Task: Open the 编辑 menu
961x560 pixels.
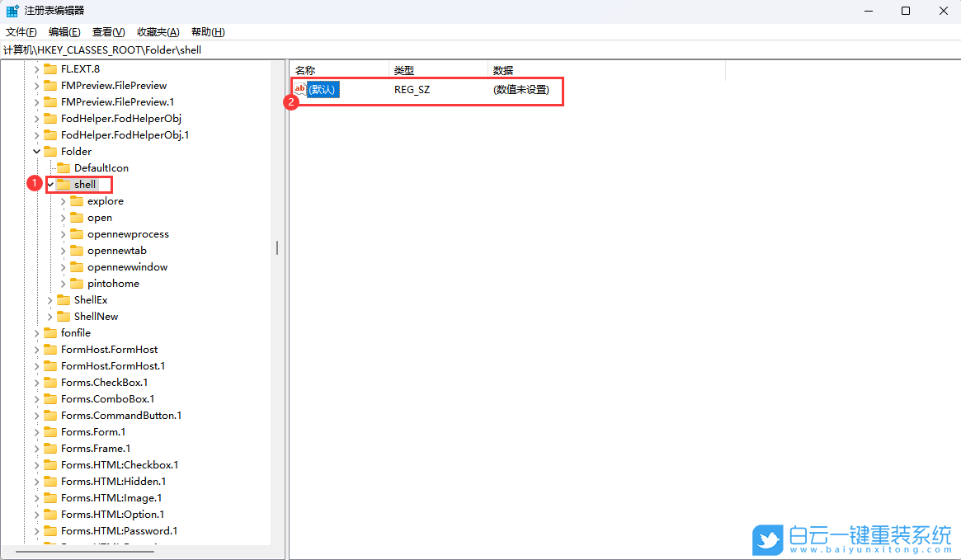Action: point(64,31)
